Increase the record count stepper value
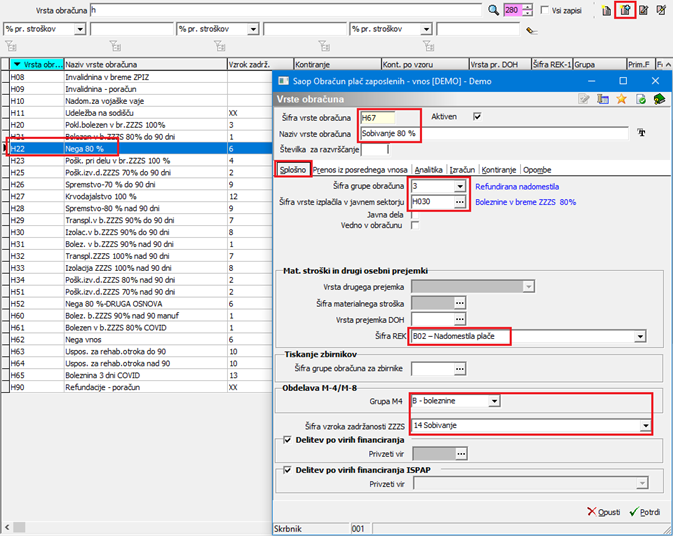This screenshot has height=536, width=673. tap(528, 7)
